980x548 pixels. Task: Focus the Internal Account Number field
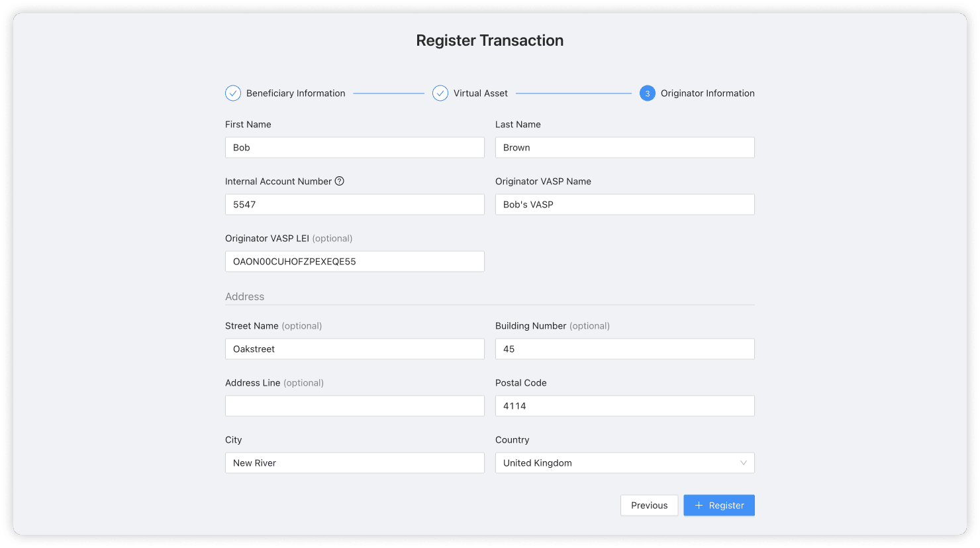click(354, 205)
